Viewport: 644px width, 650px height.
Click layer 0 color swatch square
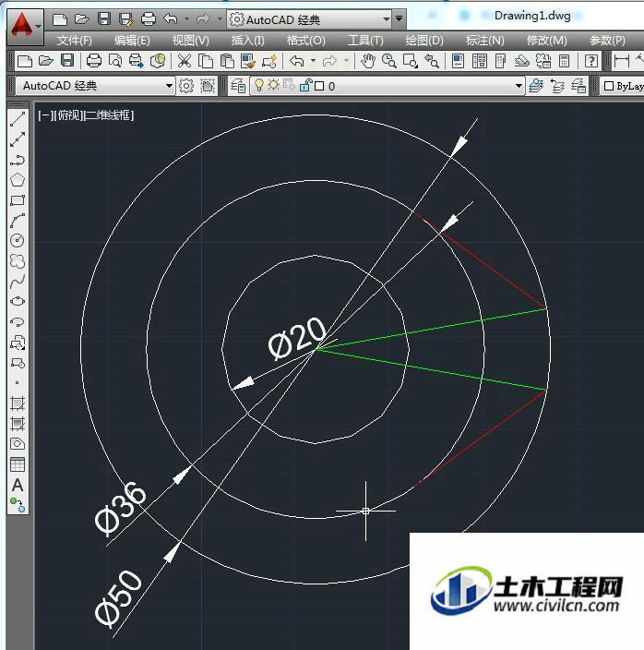pyautogui.click(x=319, y=86)
